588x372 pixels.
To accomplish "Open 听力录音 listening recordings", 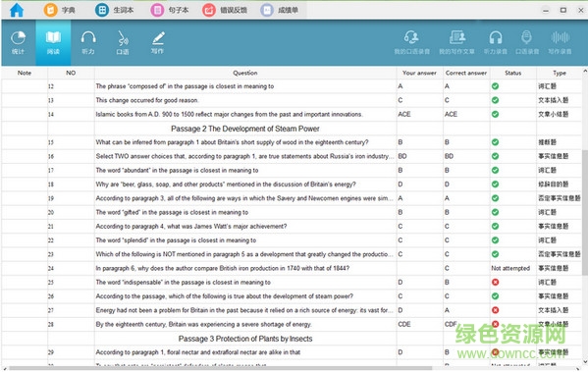I will tap(496, 43).
